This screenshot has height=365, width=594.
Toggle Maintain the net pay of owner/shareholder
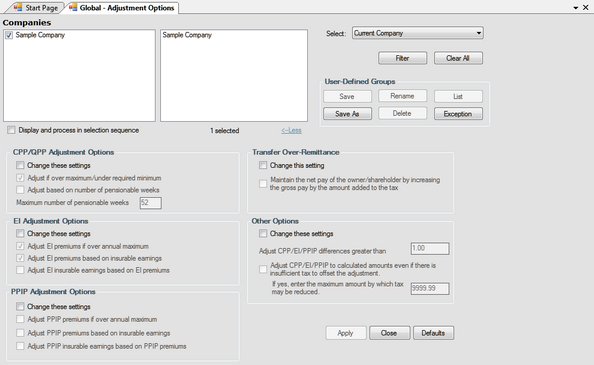pyautogui.click(x=263, y=184)
